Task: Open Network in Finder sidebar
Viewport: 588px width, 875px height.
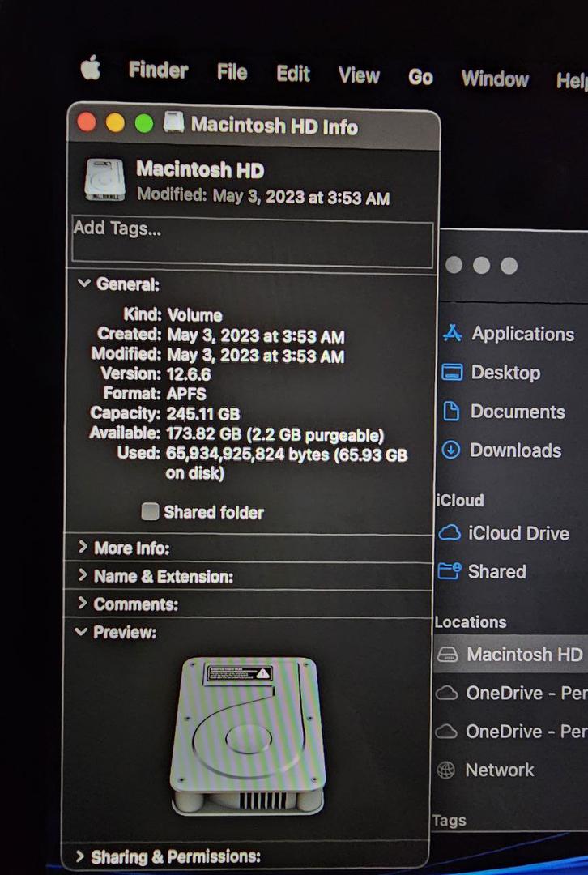Action: tap(499, 770)
